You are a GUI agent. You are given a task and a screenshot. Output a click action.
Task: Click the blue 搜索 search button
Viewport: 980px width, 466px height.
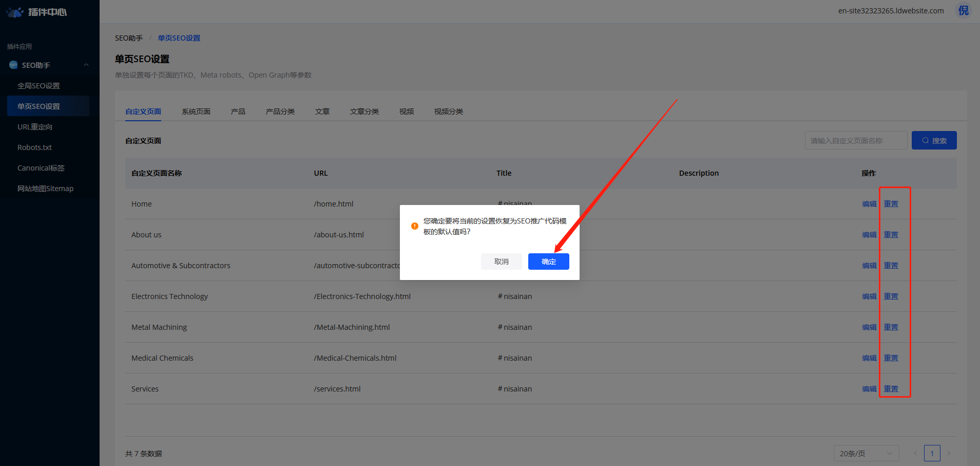pos(934,140)
